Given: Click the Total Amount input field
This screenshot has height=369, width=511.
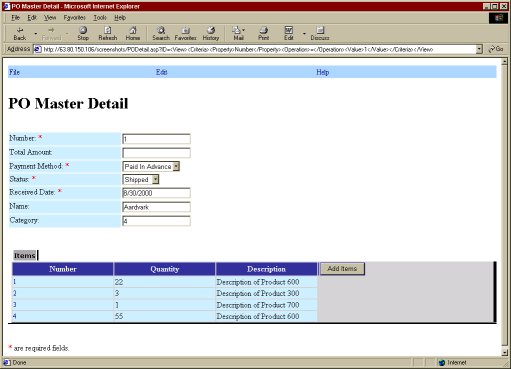Looking at the screenshot, I should (156, 153).
